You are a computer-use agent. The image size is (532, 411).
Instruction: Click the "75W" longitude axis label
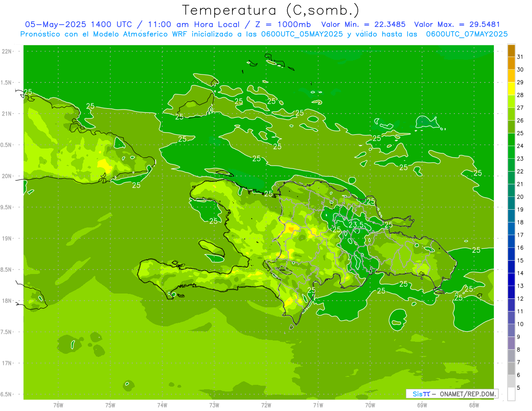tap(110, 405)
